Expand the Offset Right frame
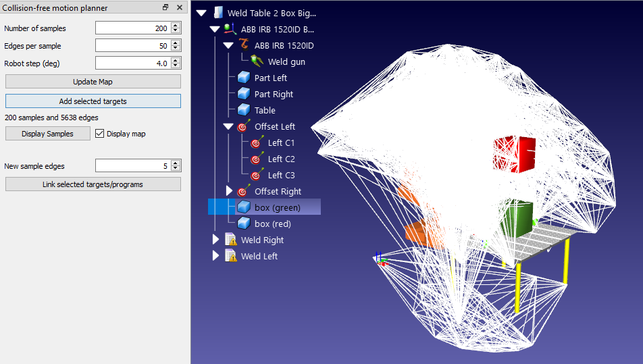This screenshot has width=643, height=364. [x=229, y=191]
